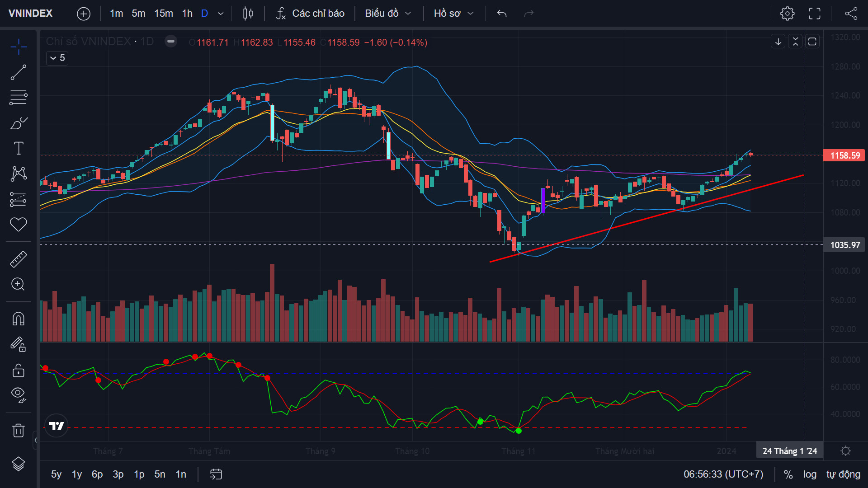The height and width of the screenshot is (488, 868).
Task: Select the brush drawing tool
Action: coord(19,123)
